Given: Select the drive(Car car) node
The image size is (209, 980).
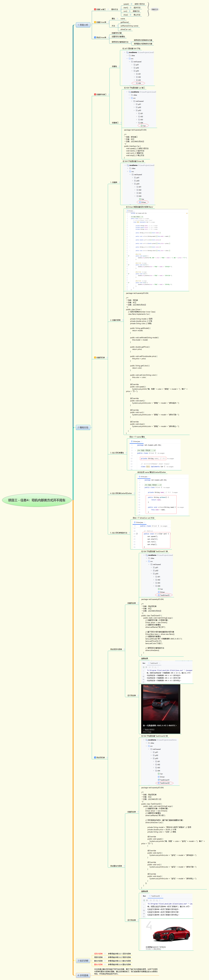Looking at the screenshot, I should pos(126,29).
